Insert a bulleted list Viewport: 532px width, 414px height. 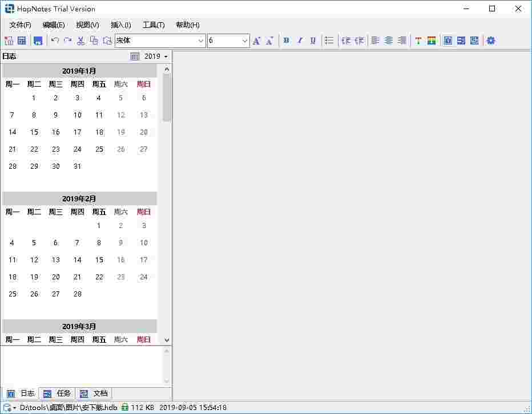pyautogui.click(x=329, y=40)
